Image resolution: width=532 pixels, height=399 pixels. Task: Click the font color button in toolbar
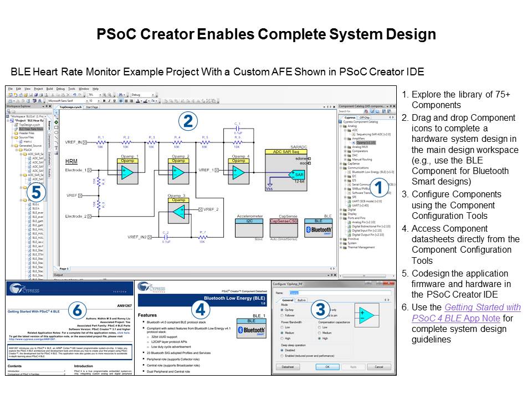(137, 101)
